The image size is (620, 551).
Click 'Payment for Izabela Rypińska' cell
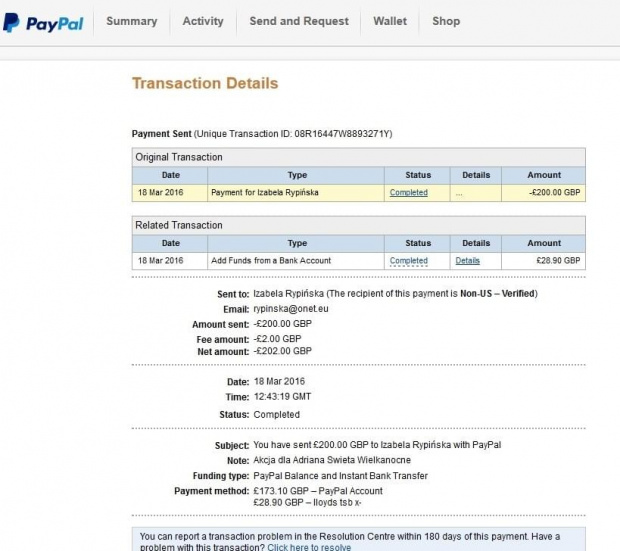coord(296,193)
